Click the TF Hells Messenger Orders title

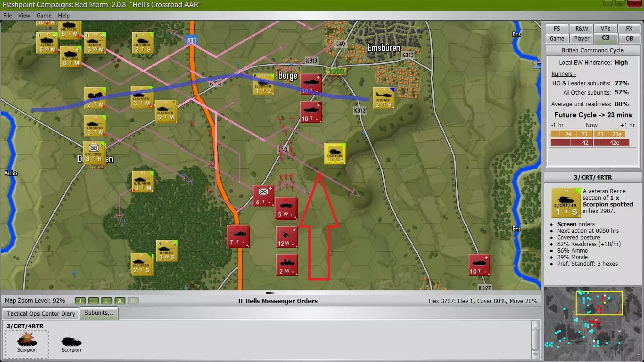[x=278, y=301]
